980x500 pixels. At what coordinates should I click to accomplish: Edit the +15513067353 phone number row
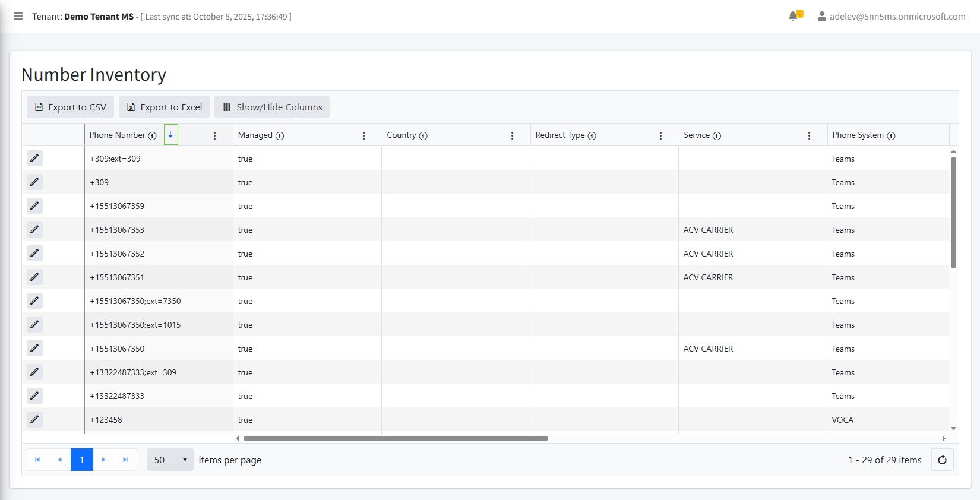[x=34, y=229]
